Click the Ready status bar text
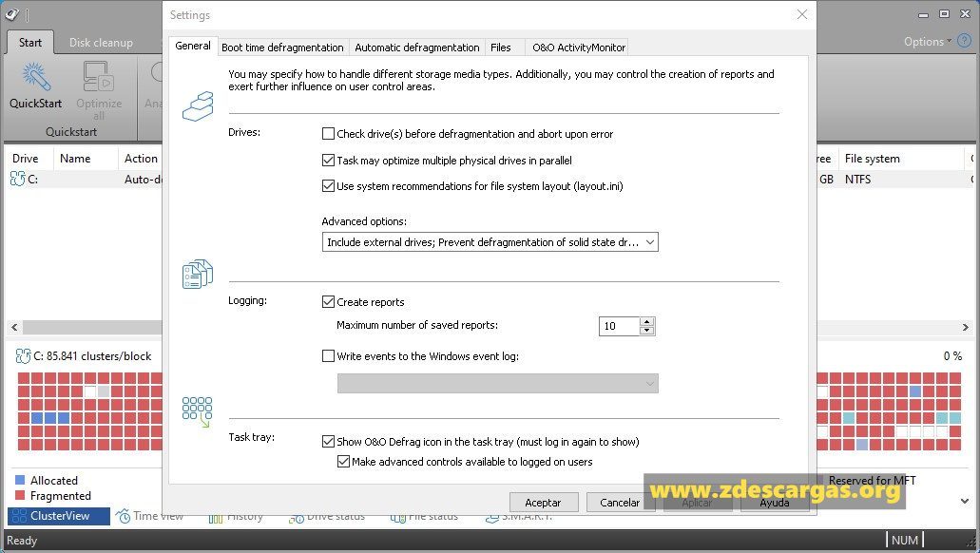The image size is (980, 553). click(x=22, y=541)
